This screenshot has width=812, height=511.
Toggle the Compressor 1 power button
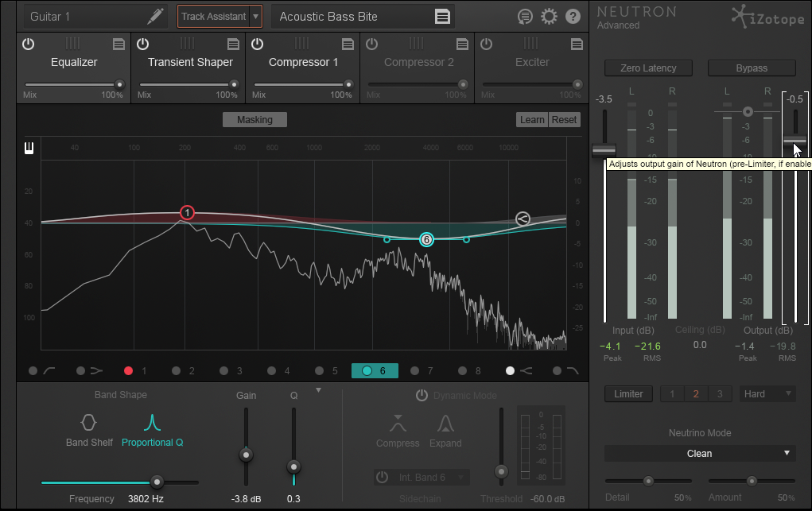point(258,44)
